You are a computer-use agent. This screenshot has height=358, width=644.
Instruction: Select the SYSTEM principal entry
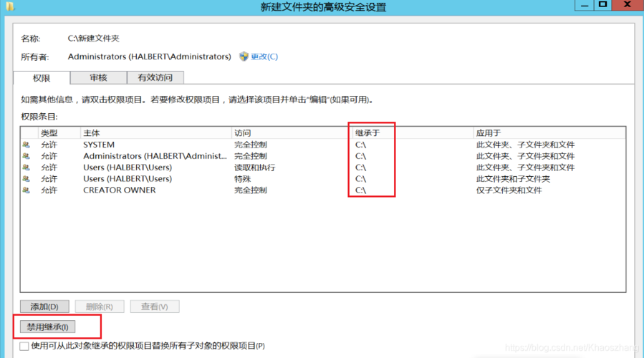[99, 145]
